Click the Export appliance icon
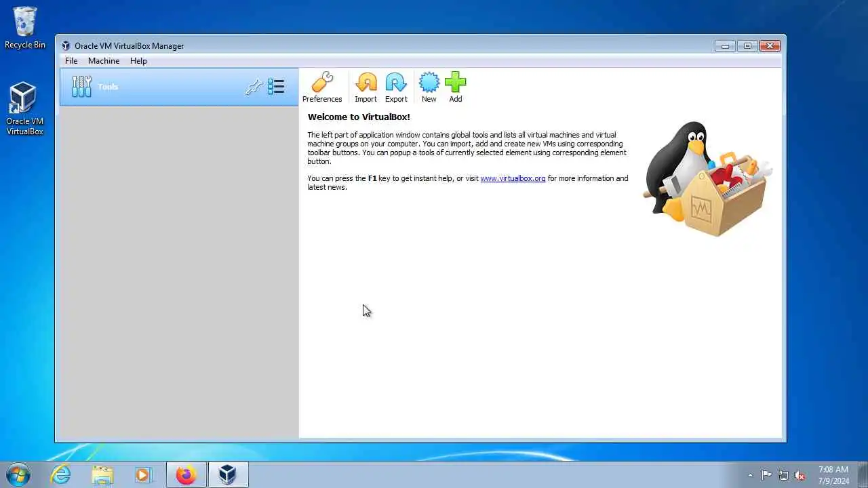Viewport: 868px width, 488px height. tap(396, 87)
